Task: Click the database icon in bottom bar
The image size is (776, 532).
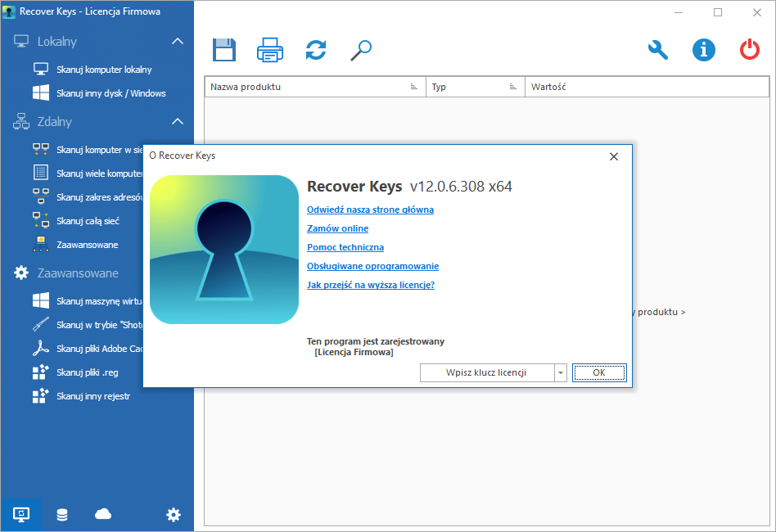Action: pyautogui.click(x=62, y=515)
